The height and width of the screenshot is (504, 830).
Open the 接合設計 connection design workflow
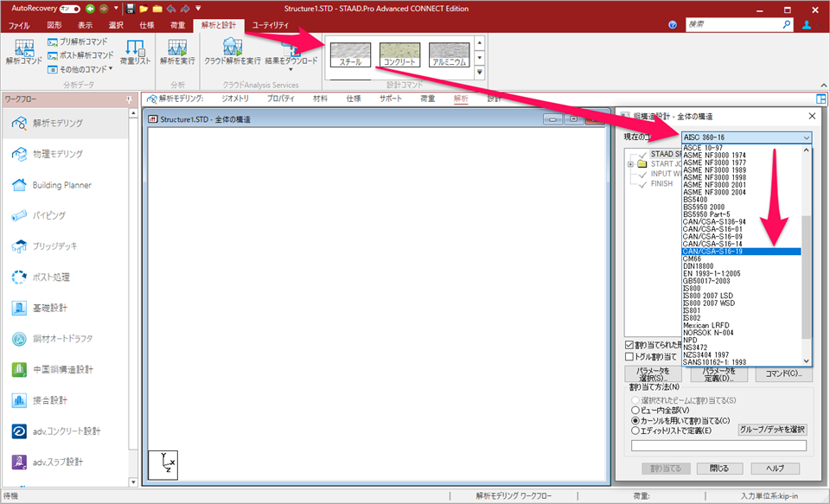point(65,400)
